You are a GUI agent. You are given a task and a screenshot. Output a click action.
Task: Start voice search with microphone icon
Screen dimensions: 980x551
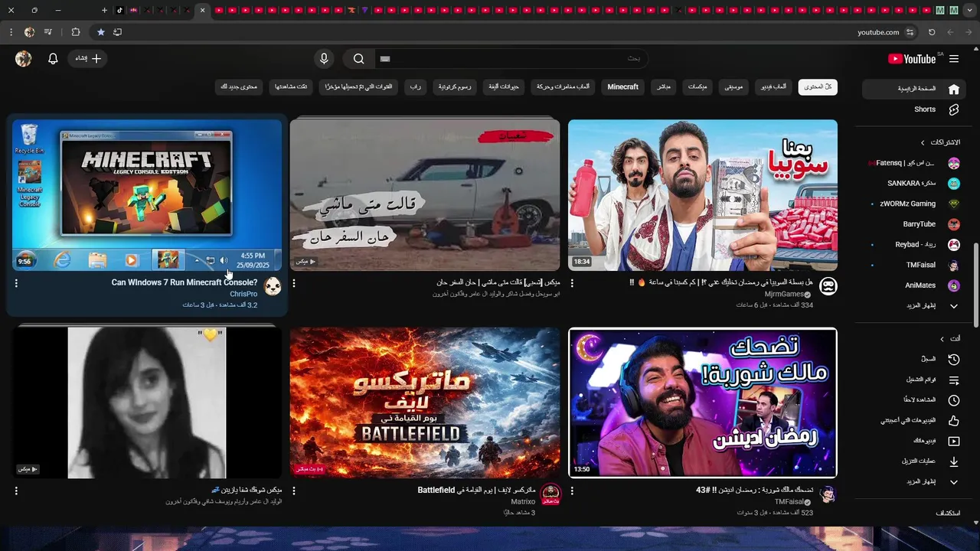tap(324, 59)
